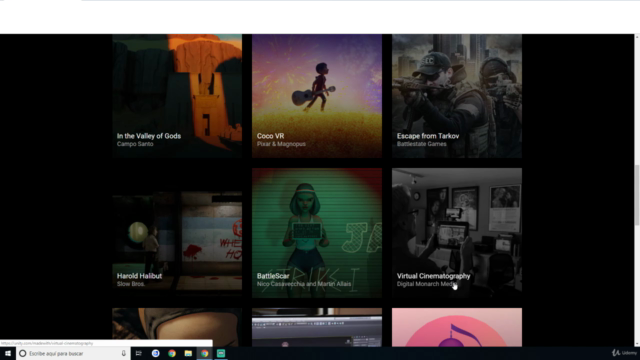The image size is (640, 360).
Task: Open the In the Valley of Gods card
Action: click(177, 96)
